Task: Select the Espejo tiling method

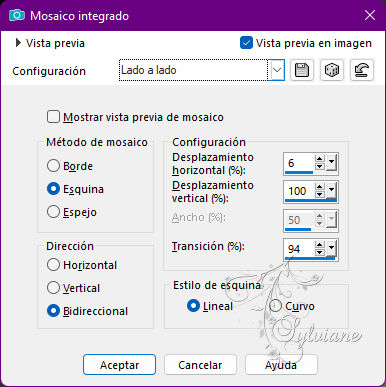Action: point(53,212)
